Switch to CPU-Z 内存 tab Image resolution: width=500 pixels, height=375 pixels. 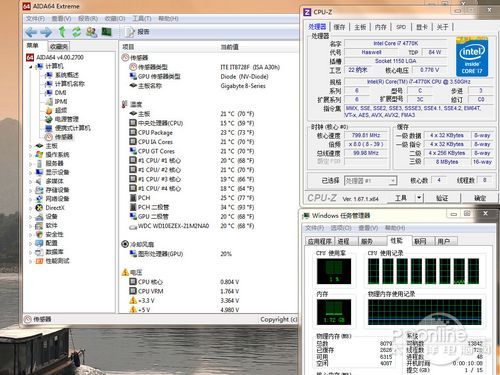pos(380,27)
